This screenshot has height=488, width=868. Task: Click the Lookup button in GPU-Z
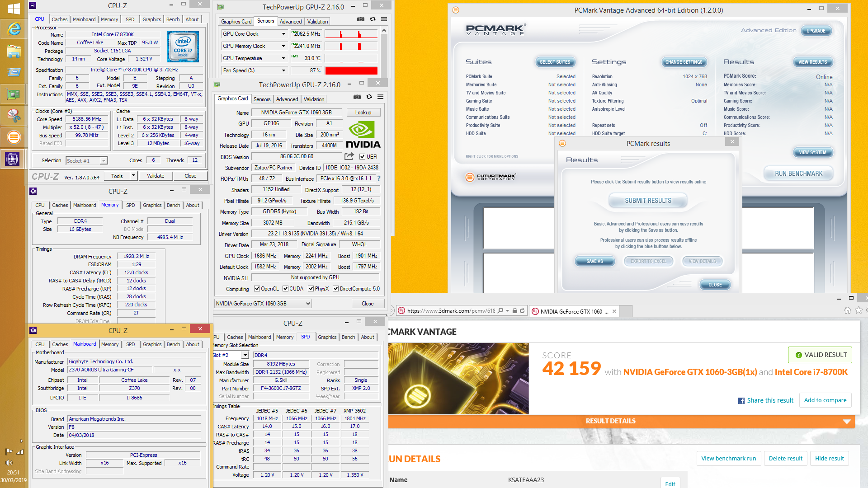click(363, 113)
